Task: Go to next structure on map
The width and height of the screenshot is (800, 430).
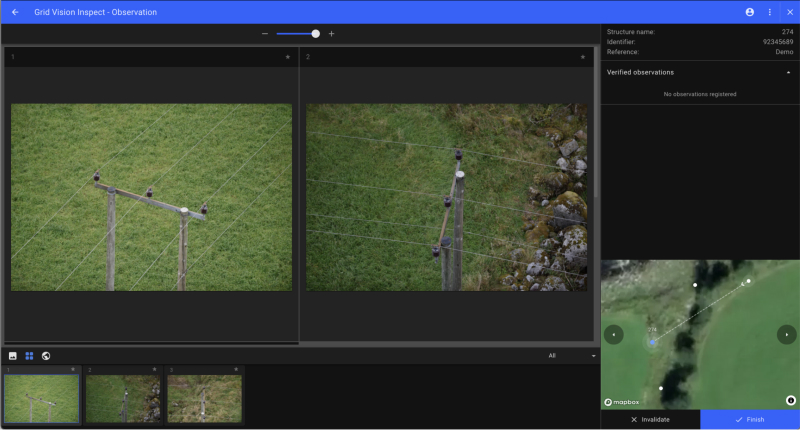Action: pos(786,335)
